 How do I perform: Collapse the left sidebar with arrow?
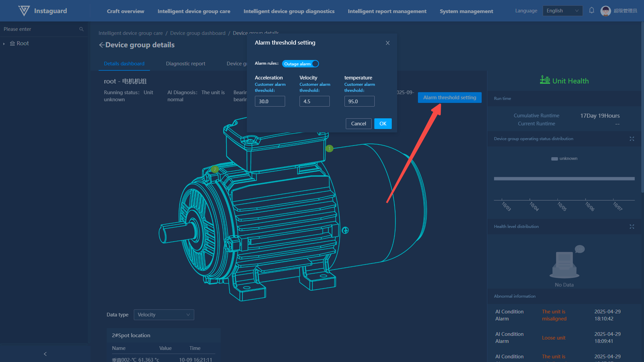click(x=45, y=354)
